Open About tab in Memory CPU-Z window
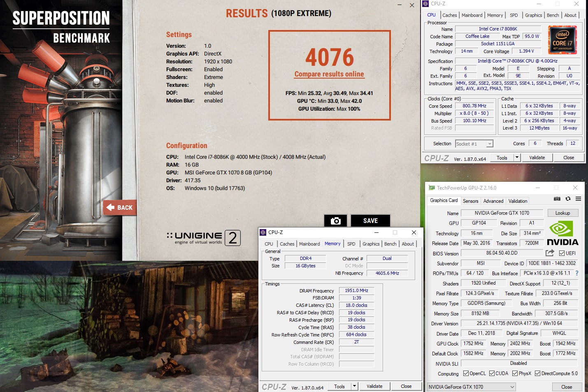Screen dimensions: 588x392 408,244
